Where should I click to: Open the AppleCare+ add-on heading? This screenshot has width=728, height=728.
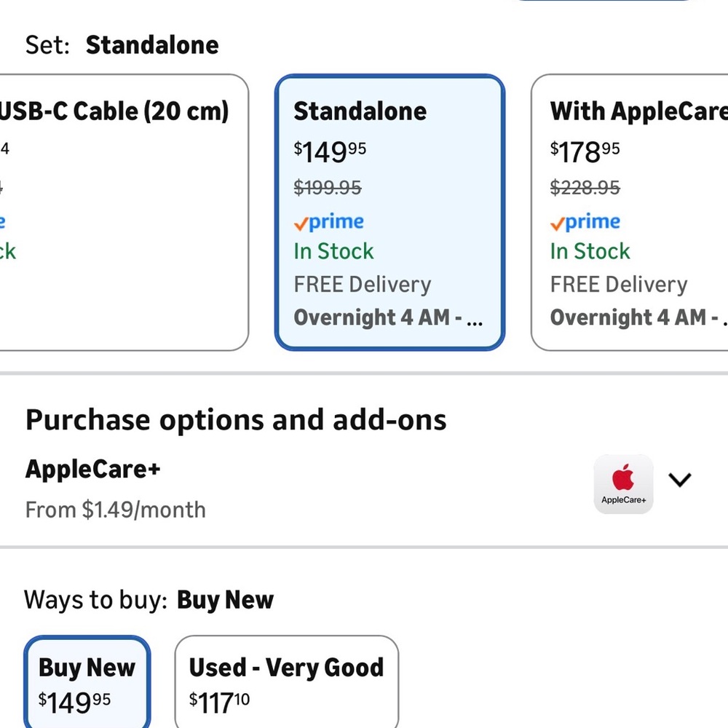[93, 469]
